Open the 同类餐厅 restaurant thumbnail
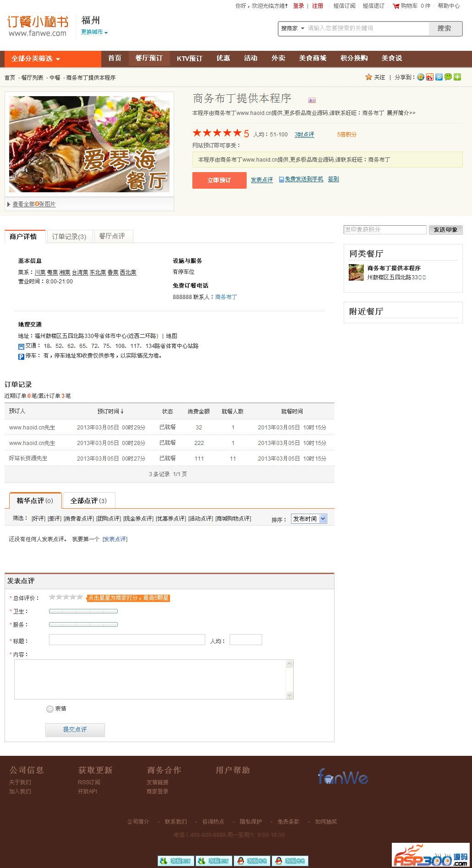Viewport: 472px width, 868px height. pyautogui.click(x=356, y=272)
